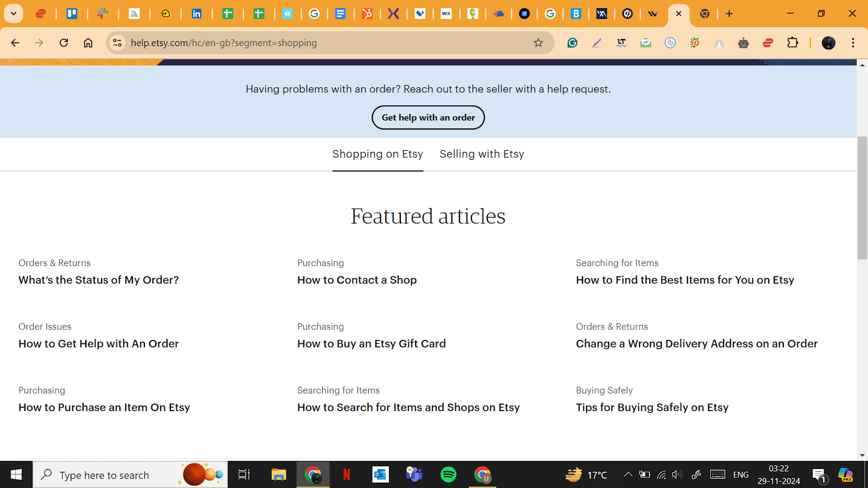Open Spotify from the taskbar
The width and height of the screenshot is (868, 488).
[449, 475]
